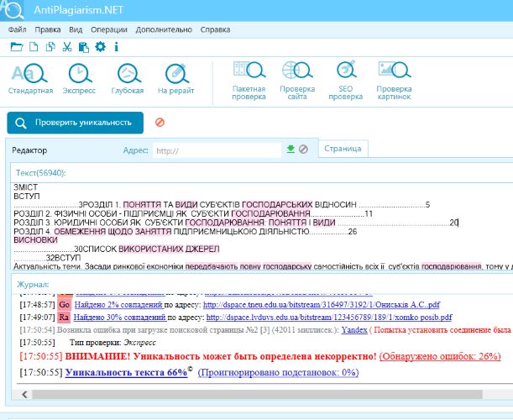The width and height of the screenshot is (513, 420).
Task: Open the Найдено 2% совпадений link
Action: coord(118,305)
